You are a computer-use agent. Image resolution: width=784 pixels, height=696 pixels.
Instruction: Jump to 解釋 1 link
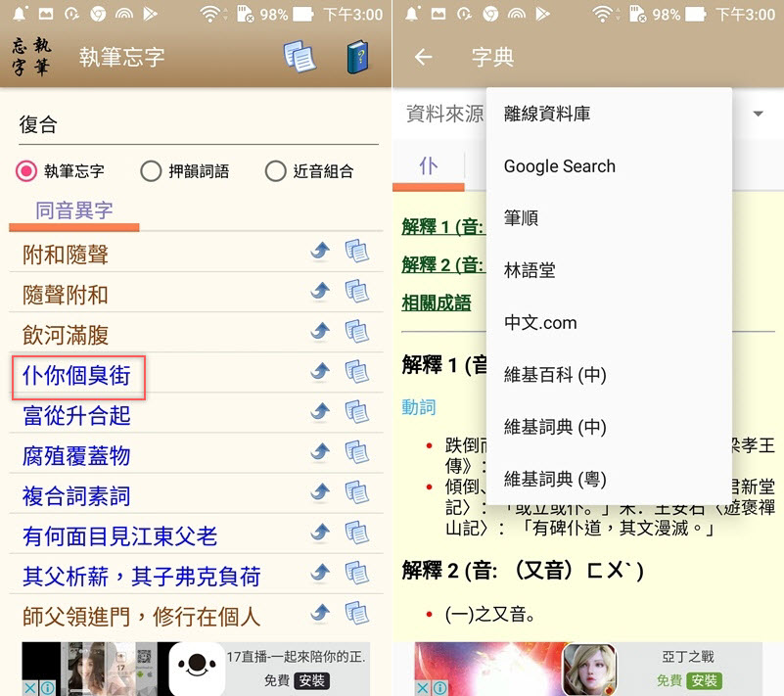(x=442, y=226)
